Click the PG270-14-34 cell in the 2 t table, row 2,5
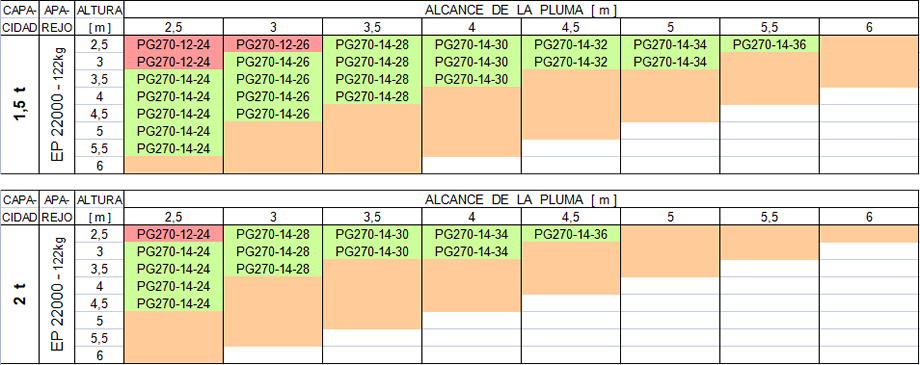 [471, 234]
